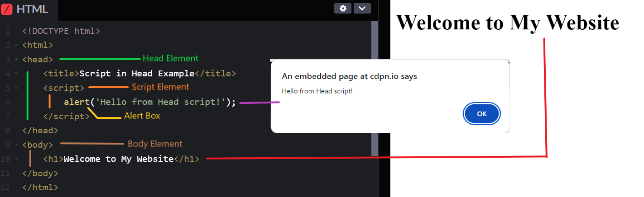Click the closing '</head>' tag on line 8
This screenshot has width=644, height=197.
click(40, 131)
